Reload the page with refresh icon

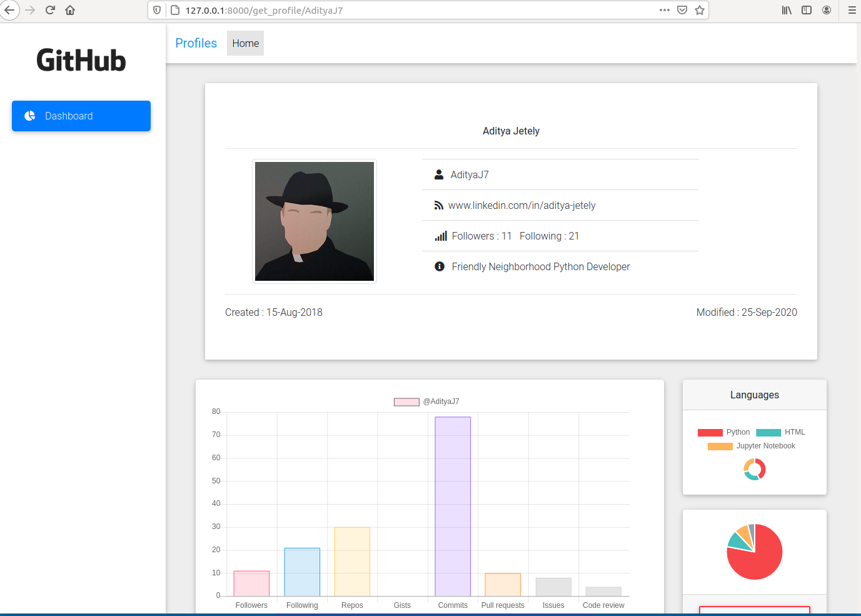point(50,10)
